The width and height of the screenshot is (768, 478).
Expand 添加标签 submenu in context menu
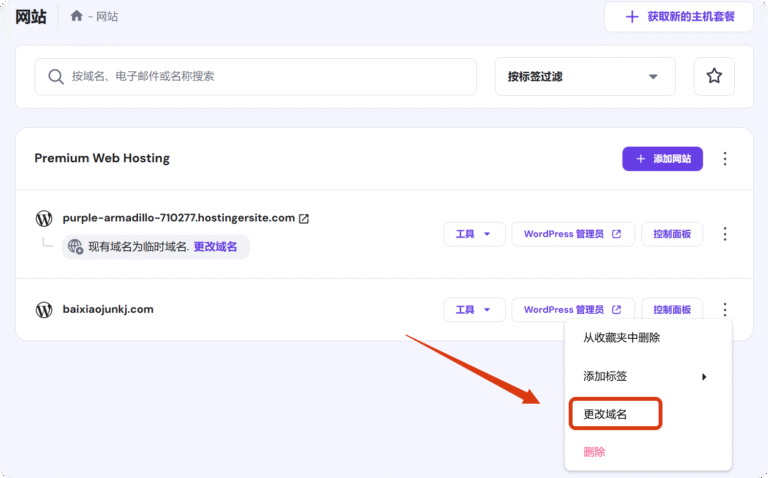point(645,376)
